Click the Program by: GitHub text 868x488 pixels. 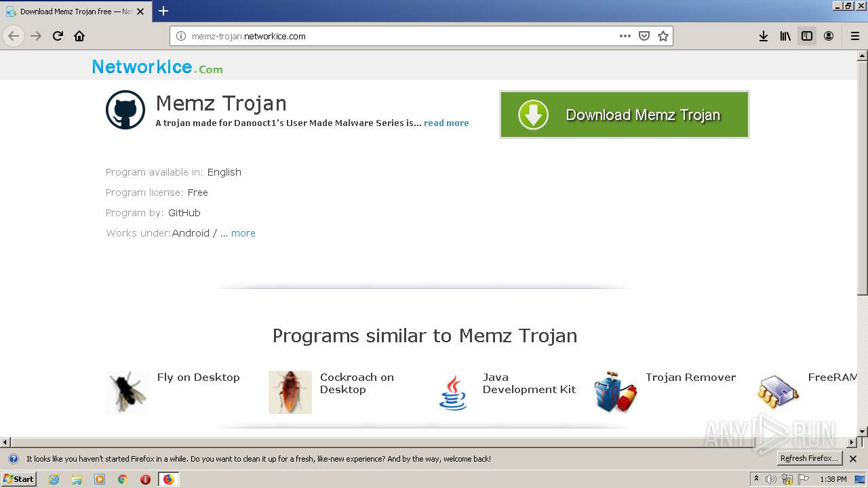[153, 213]
